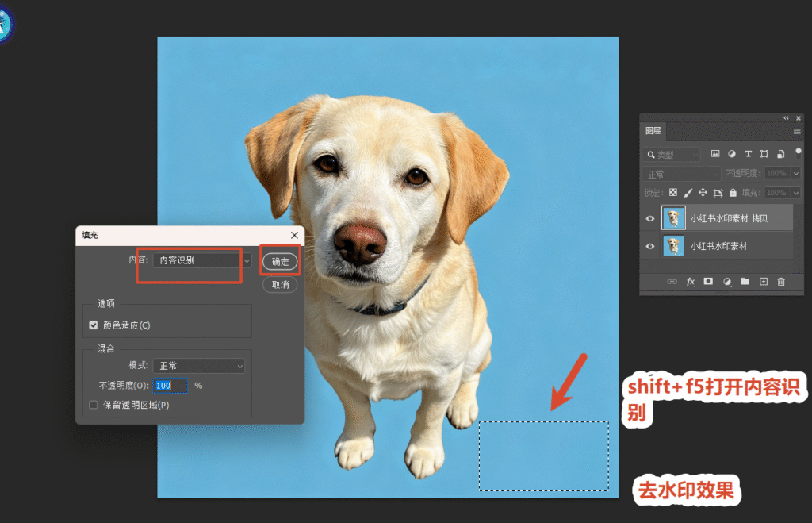The width and height of the screenshot is (812, 523).
Task: Expand the 模式 dropdown set to 正常
Action: tap(199, 366)
